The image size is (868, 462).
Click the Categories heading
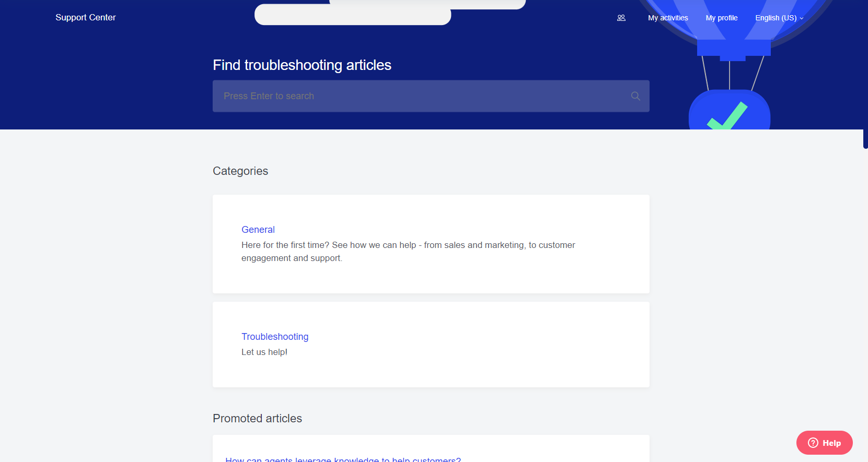coord(240,171)
